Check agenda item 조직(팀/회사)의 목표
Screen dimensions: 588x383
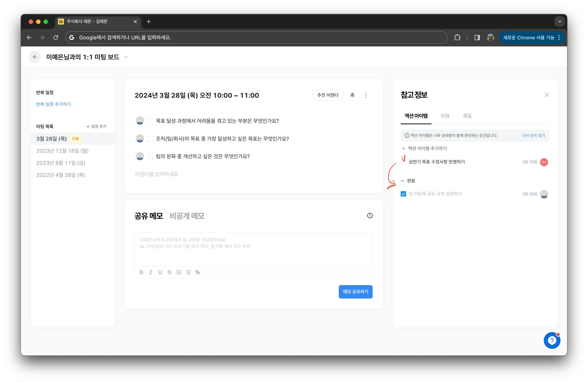pyautogui.click(x=151, y=139)
